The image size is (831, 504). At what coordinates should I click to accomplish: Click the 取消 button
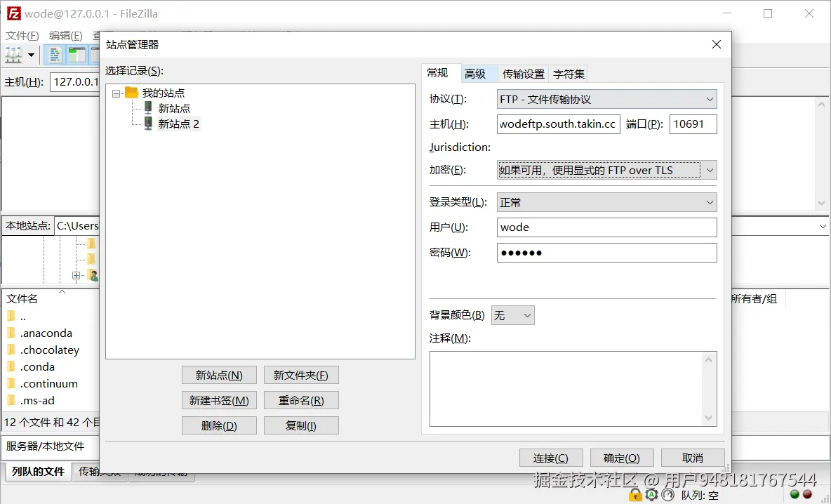coord(693,458)
